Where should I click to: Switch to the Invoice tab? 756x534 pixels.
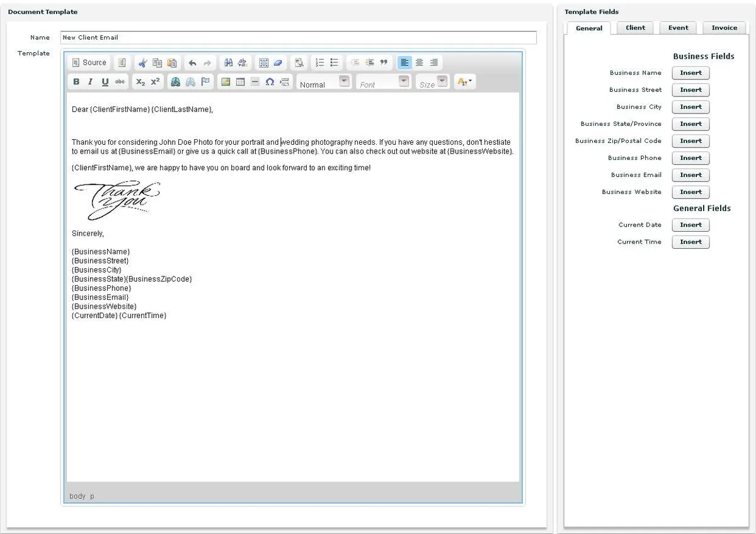(724, 28)
